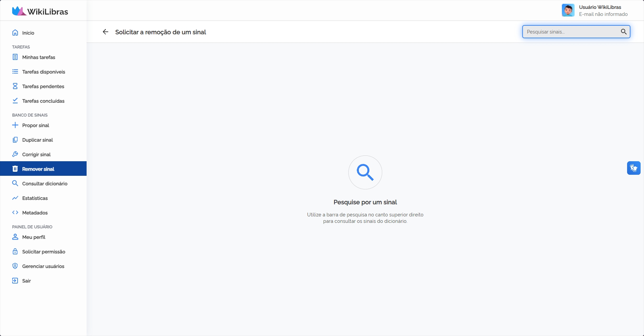Click the wrench icon for Corrigir sinal
The width and height of the screenshot is (644, 336).
[15, 154]
